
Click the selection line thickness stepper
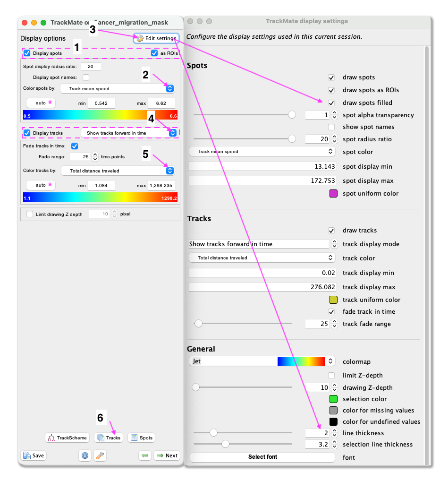pos(334,444)
